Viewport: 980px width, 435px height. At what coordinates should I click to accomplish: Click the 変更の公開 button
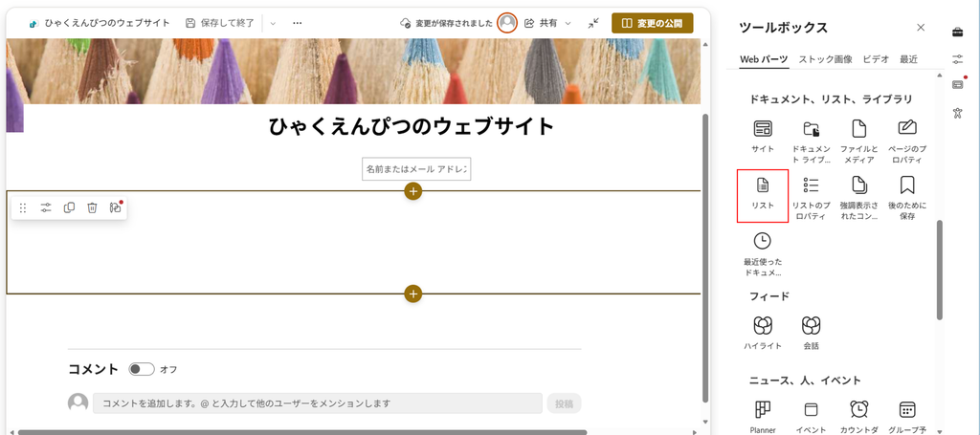(x=653, y=23)
